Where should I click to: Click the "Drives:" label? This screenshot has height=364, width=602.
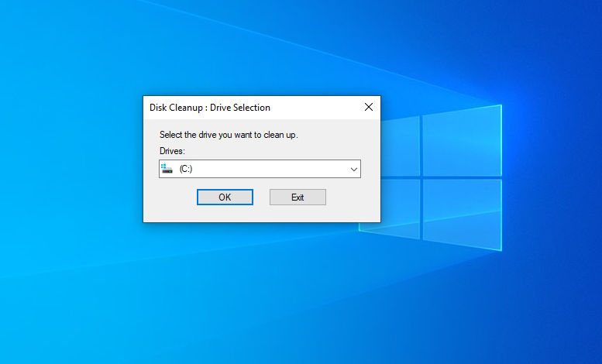point(172,151)
